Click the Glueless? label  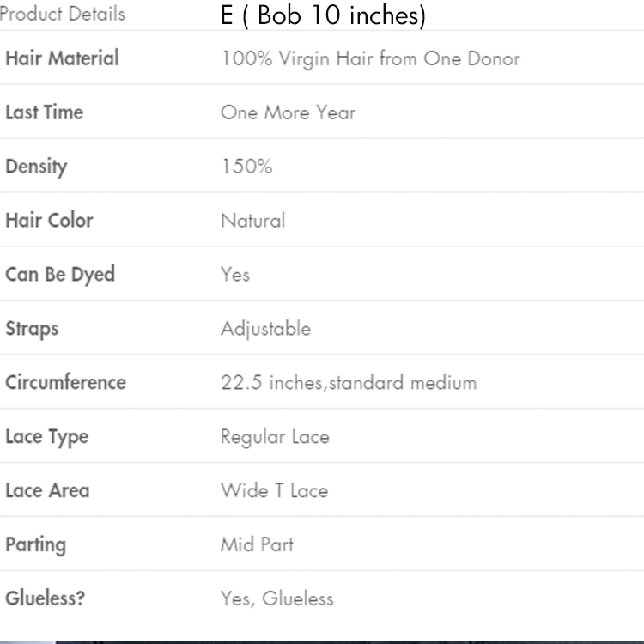click(45, 598)
